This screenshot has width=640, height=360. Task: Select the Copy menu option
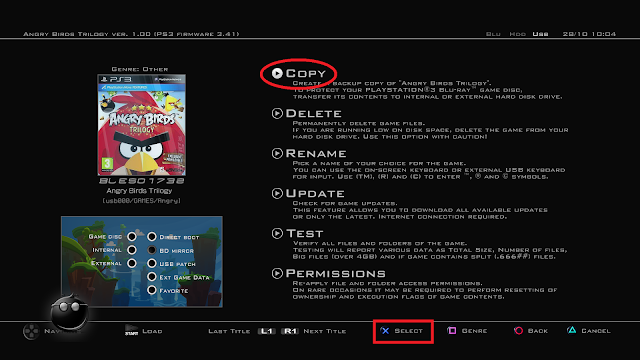click(306, 73)
